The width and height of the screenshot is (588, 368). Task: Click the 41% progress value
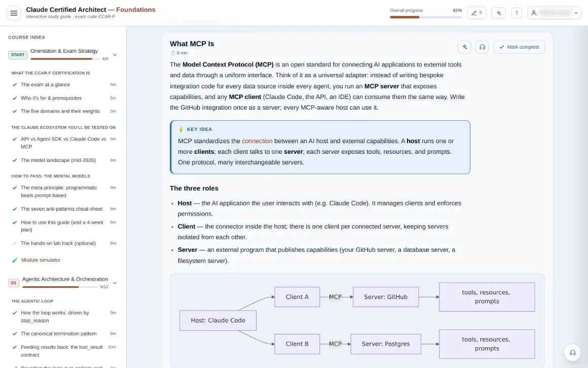[457, 11]
